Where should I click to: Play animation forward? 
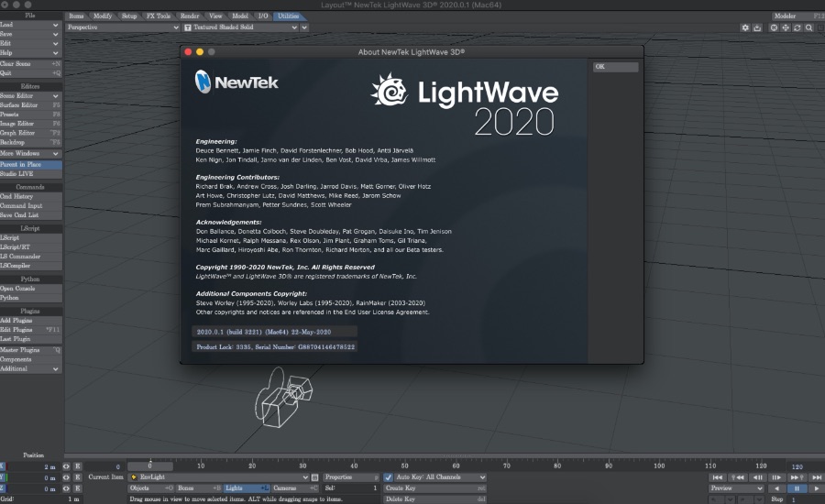click(x=816, y=488)
